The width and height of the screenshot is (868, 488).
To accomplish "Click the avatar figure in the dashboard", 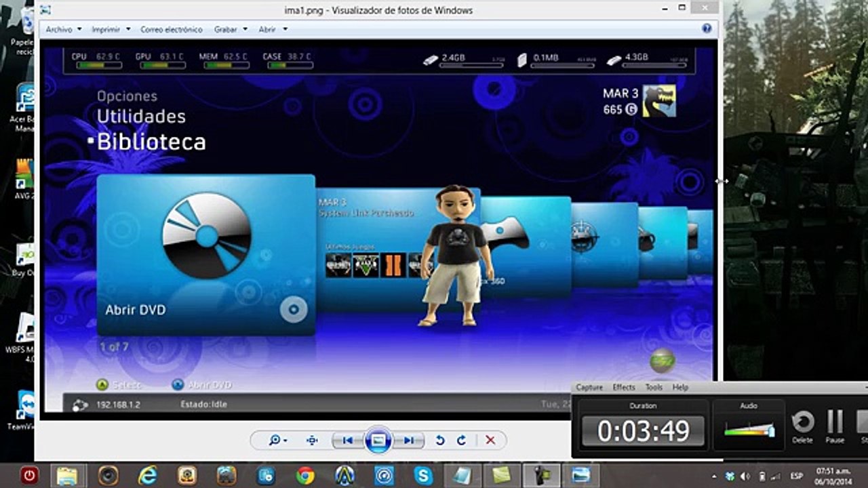I will point(457,256).
